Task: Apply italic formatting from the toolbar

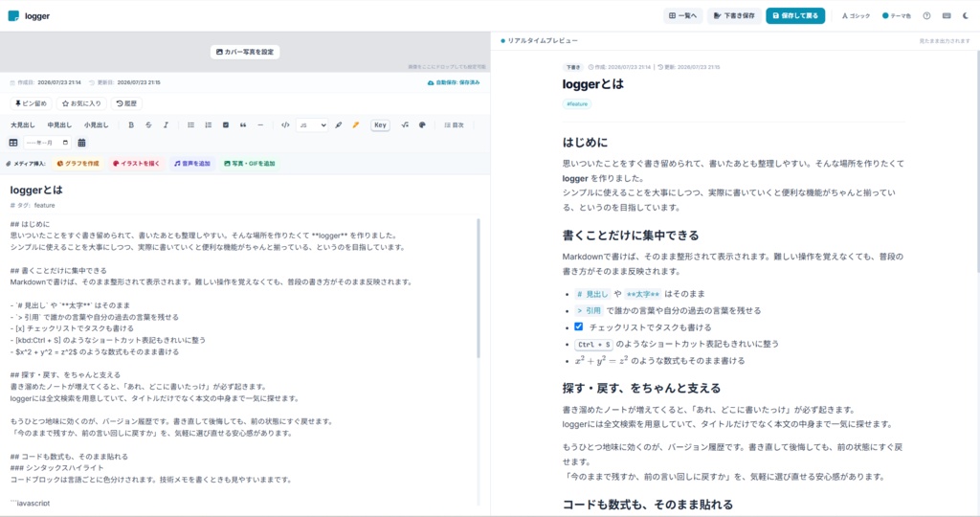Action: click(166, 125)
